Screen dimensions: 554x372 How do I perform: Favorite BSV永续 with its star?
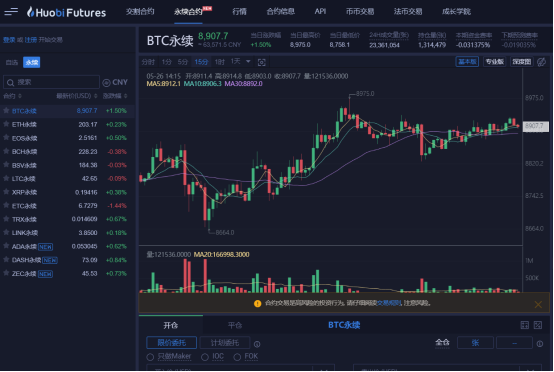tap(6, 165)
